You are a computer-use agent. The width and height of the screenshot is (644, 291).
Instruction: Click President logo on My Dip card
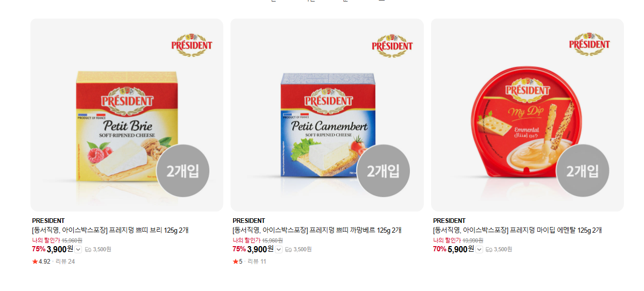tap(589, 44)
